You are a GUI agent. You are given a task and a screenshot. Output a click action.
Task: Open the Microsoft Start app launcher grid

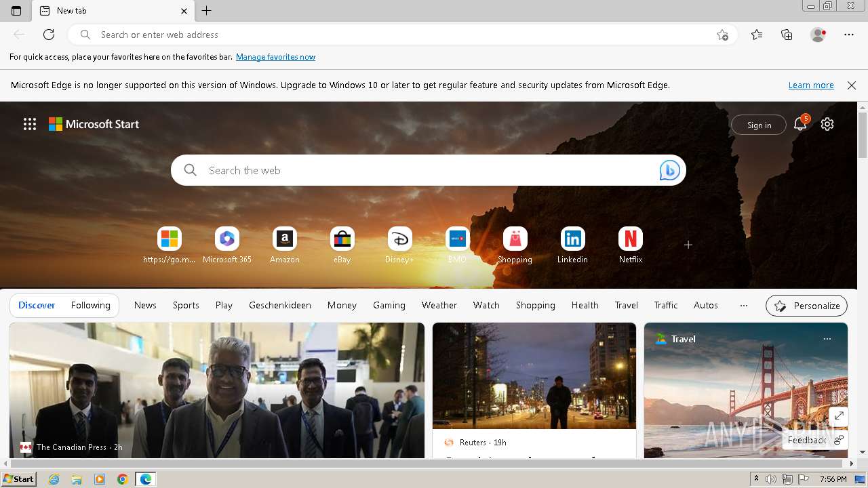tap(30, 124)
